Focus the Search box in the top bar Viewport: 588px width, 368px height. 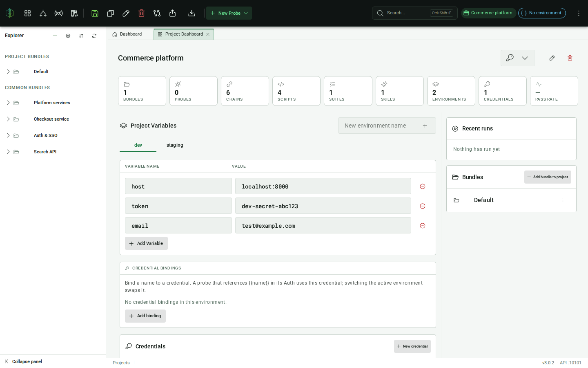[414, 13]
